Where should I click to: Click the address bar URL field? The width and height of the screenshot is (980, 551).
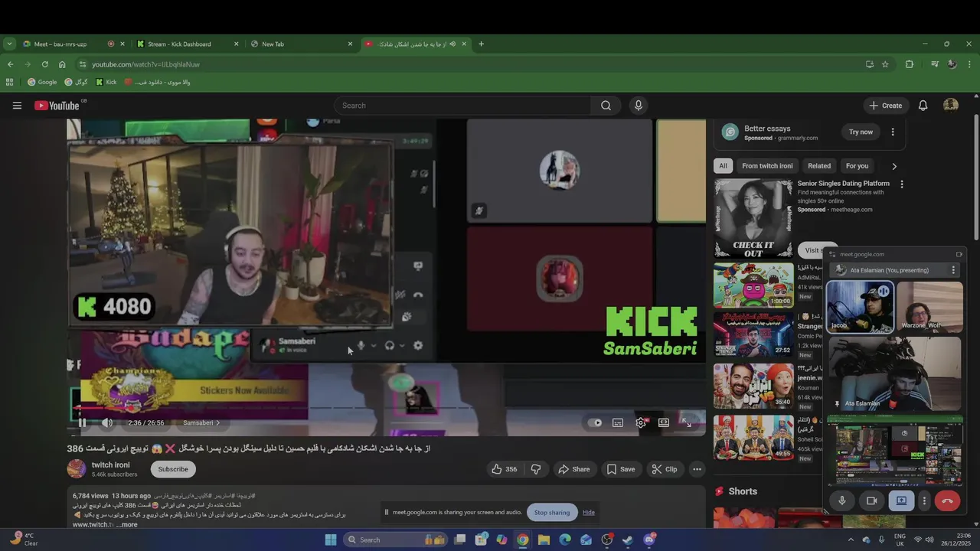475,64
